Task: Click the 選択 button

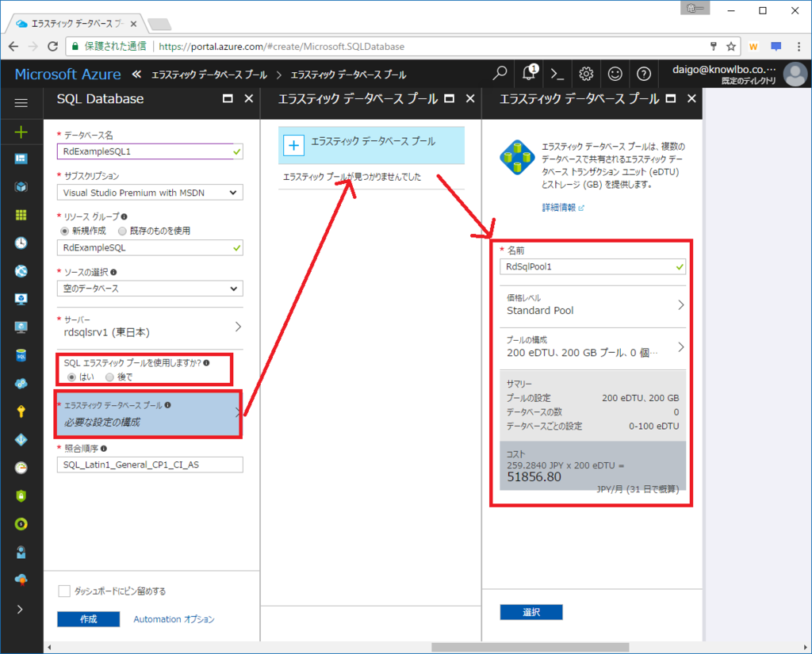Action: point(531,612)
